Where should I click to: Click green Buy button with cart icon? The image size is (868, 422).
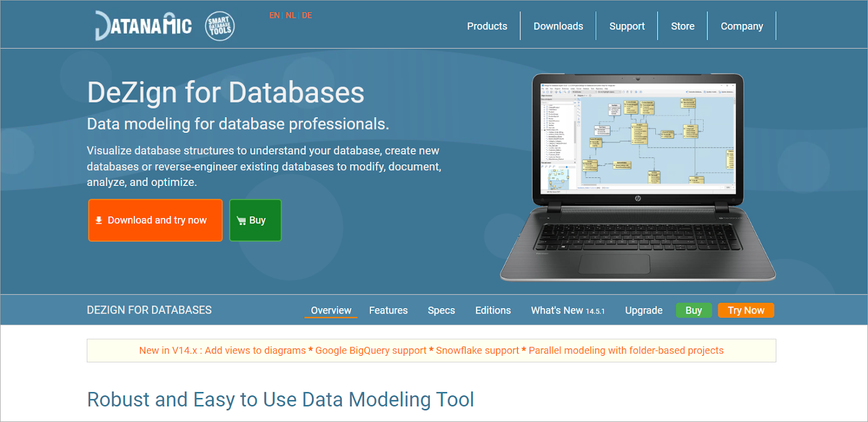(256, 220)
